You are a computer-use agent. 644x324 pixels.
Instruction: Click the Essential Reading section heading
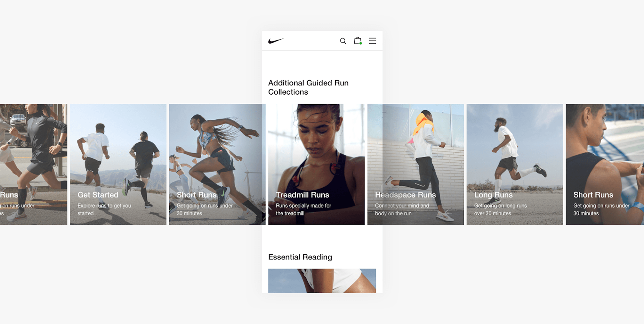[x=300, y=257]
